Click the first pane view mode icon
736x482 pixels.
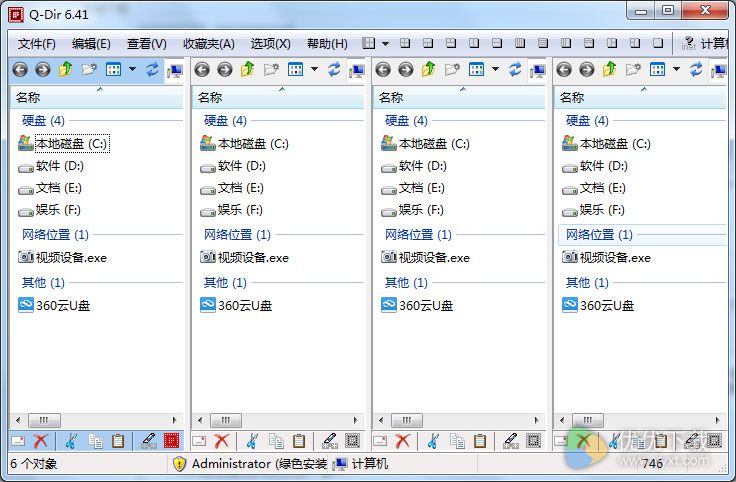(113, 69)
